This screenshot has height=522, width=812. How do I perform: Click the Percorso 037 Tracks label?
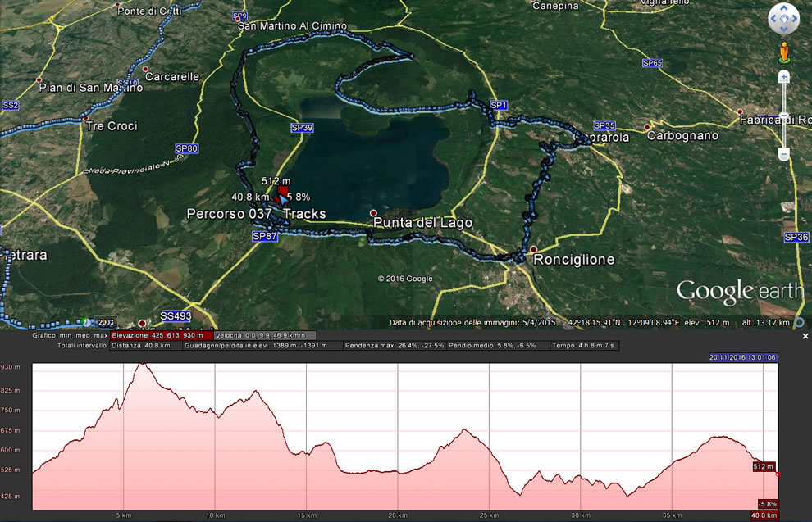tap(256, 214)
